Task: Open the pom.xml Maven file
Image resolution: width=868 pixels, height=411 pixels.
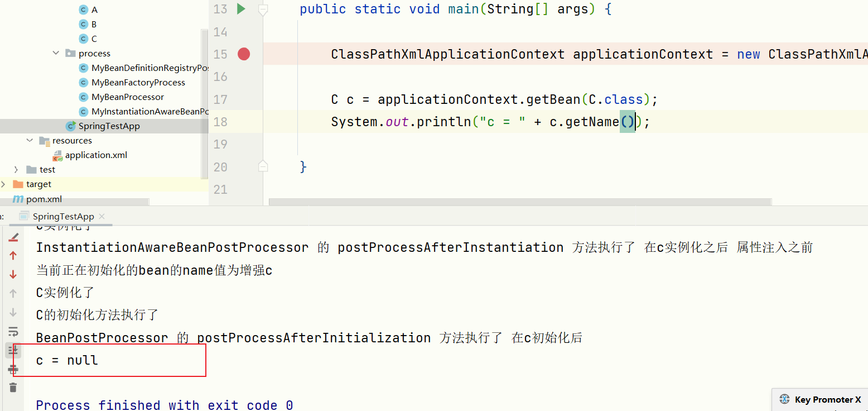Action: click(44, 199)
